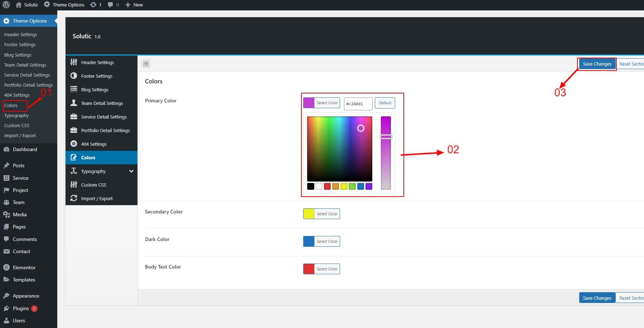Switch to Header Settings tab
Image resolution: width=644 pixels, height=328 pixels.
(97, 62)
